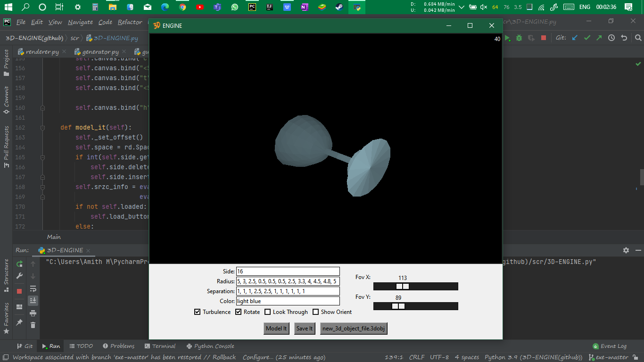644x362 pixels.
Task: Open the Problems tool window tab
Action: 119,346
